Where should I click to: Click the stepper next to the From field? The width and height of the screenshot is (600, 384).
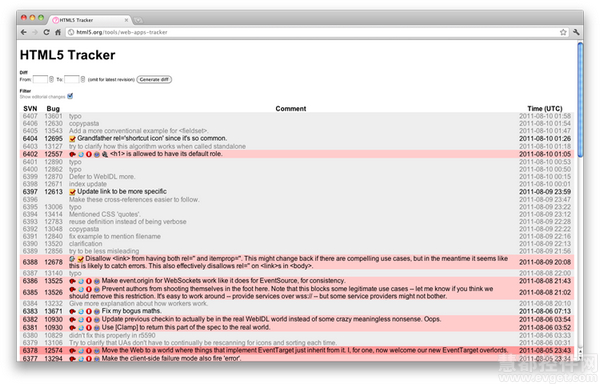tap(51, 80)
